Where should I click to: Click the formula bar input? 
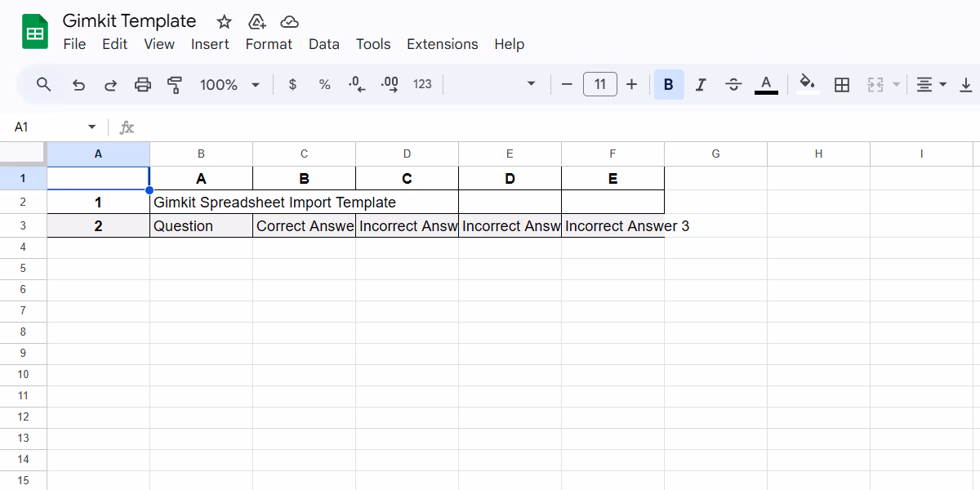[559, 127]
